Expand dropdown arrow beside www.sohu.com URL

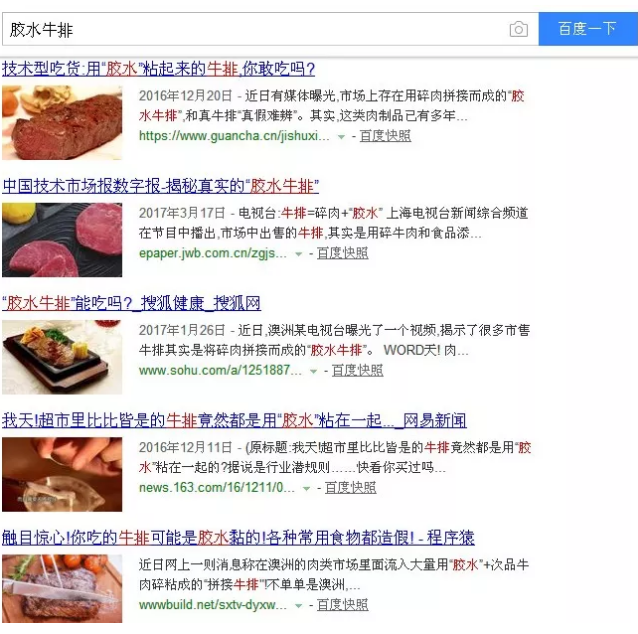313,371
